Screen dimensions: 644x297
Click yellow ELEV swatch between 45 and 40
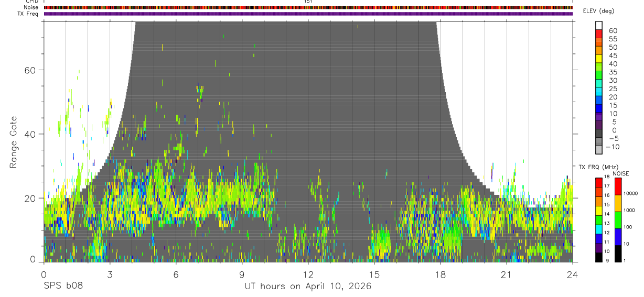(x=599, y=60)
